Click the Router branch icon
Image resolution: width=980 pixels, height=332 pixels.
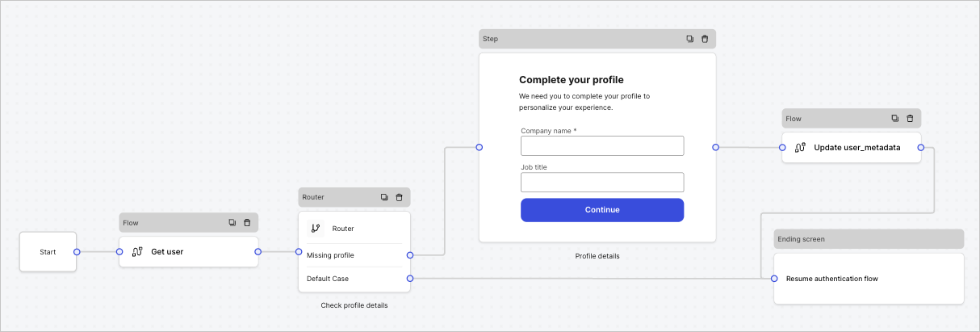(x=316, y=229)
